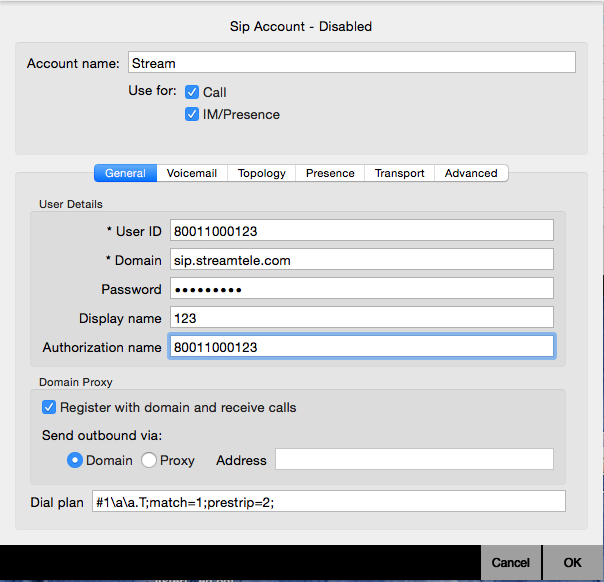The image size is (604, 582).
Task: Click the proxy Address text field
Action: [414, 460]
